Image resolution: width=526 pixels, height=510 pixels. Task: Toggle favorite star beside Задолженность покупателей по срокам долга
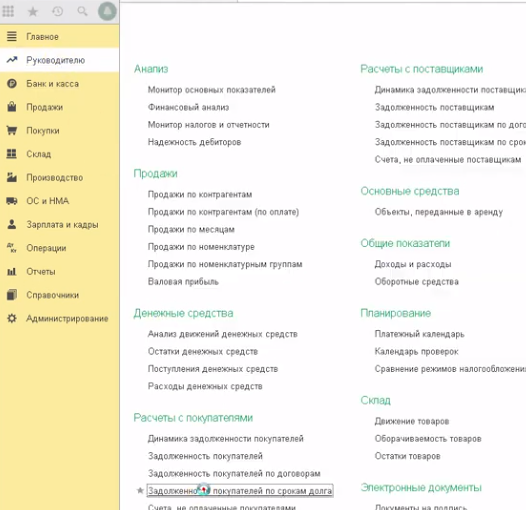140,491
